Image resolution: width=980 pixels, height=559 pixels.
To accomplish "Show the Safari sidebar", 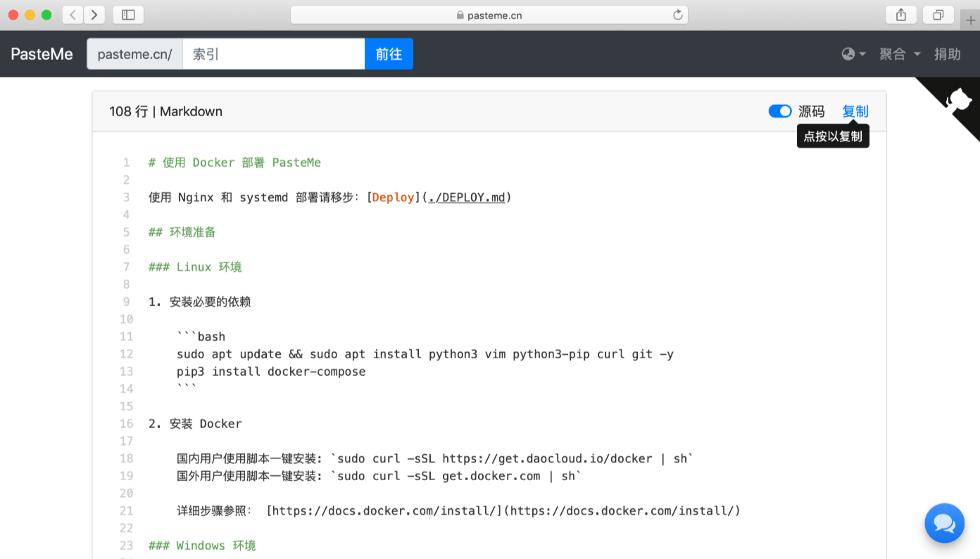I will pos(128,15).
